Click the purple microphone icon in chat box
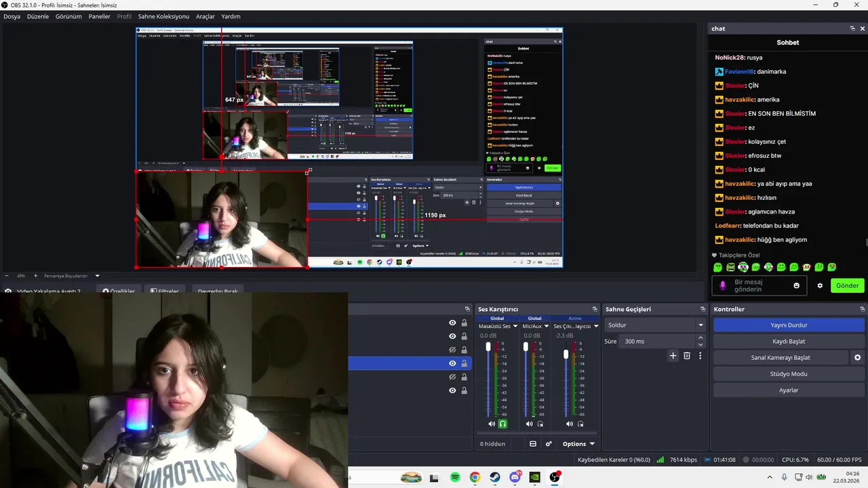The height and width of the screenshot is (488, 868). tap(723, 285)
